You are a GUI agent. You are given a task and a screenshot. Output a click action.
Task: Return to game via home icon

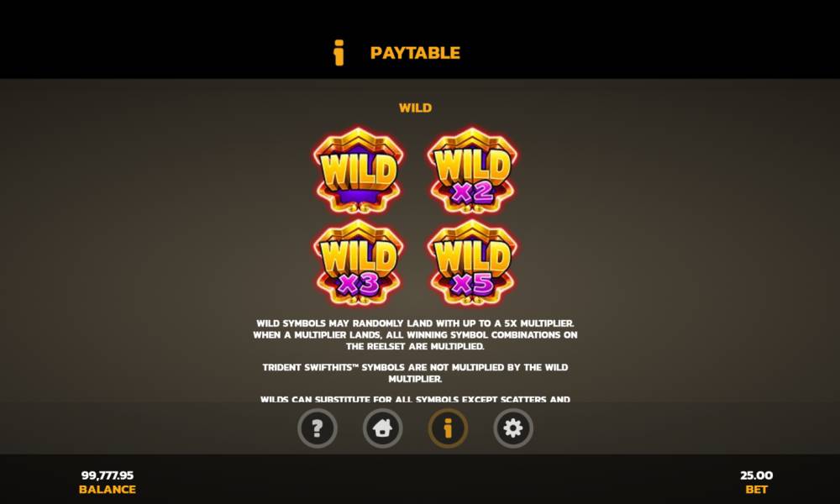(x=382, y=428)
